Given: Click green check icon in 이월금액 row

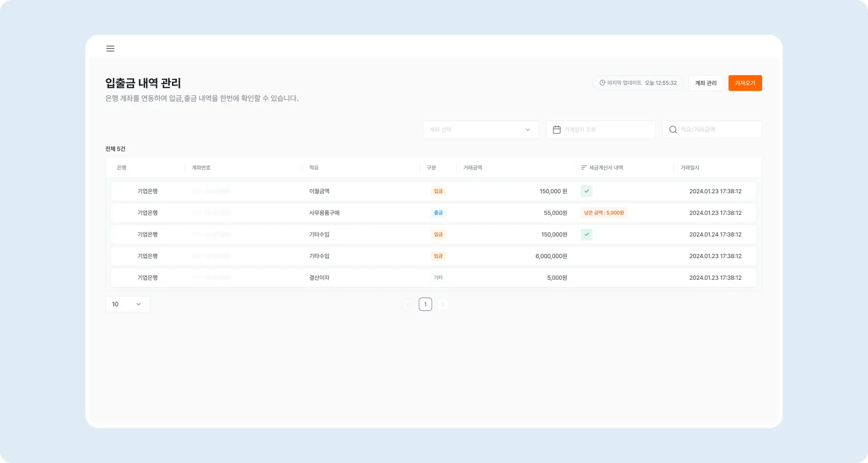Looking at the screenshot, I should tap(586, 191).
